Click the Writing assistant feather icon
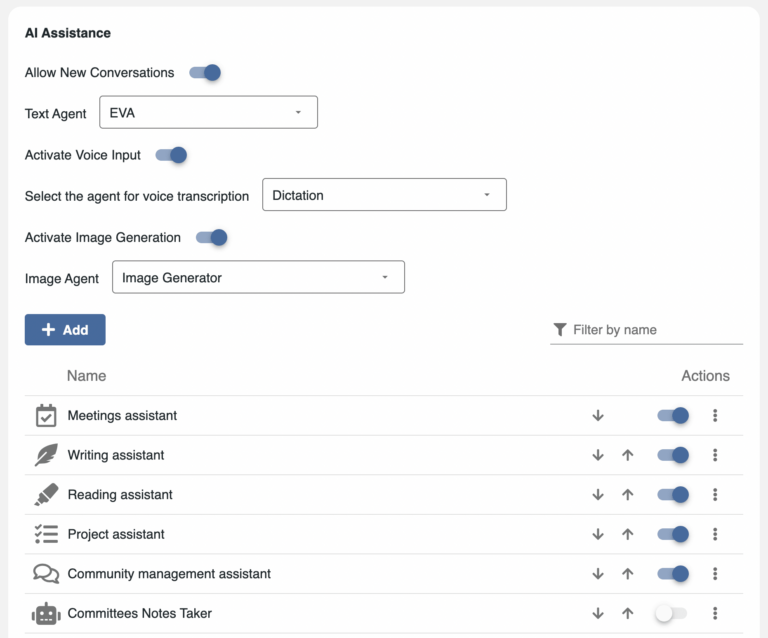This screenshot has width=768, height=638. coord(46,455)
